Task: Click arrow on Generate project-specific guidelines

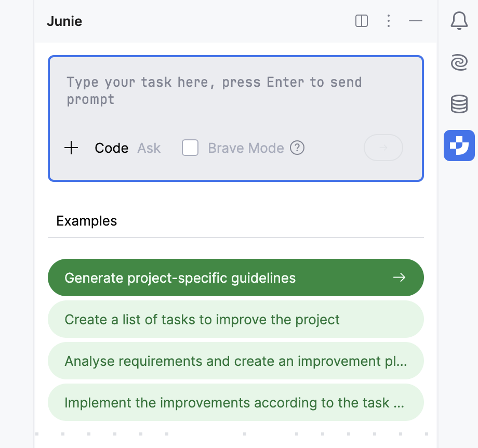Action: point(399,278)
